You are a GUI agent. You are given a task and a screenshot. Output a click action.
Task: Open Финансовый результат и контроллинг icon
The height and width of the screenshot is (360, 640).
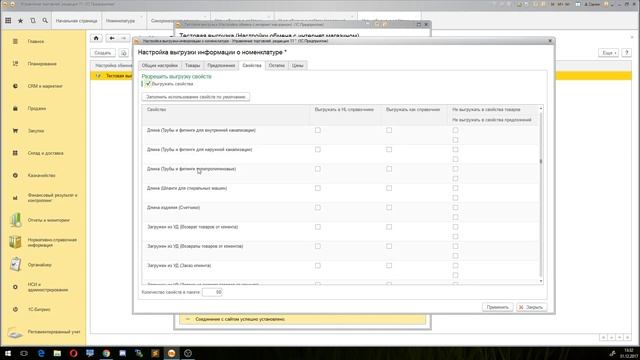[15, 198]
